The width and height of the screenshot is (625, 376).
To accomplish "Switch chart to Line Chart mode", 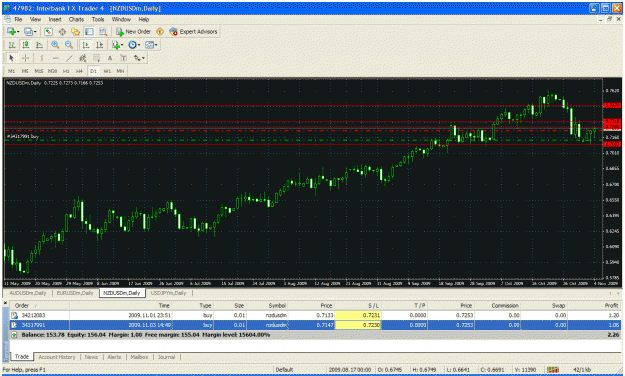I will 39,45.
